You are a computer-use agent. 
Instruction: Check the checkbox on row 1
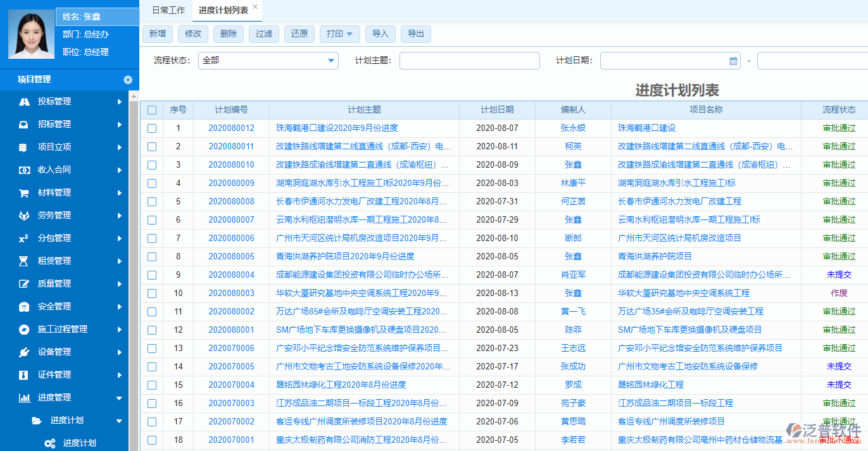[x=151, y=128]
